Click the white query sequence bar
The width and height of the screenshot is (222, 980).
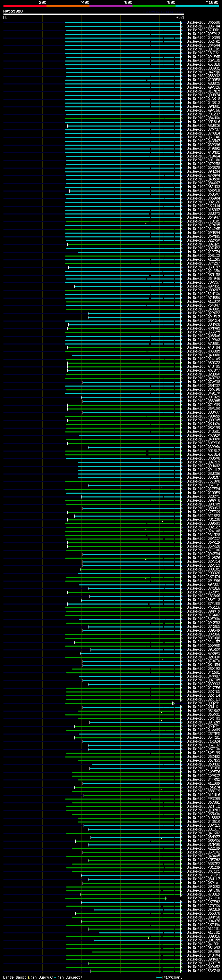click(94, 15)
